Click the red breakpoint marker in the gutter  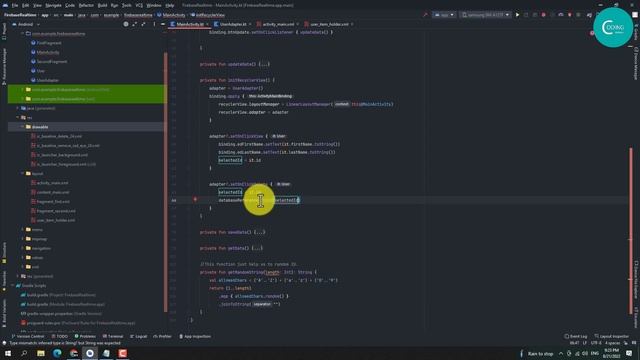coord(195,200)
